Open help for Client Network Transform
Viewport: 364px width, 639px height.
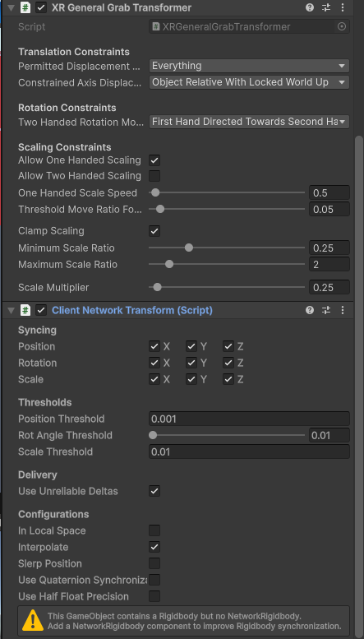click(x=310, y=311)
